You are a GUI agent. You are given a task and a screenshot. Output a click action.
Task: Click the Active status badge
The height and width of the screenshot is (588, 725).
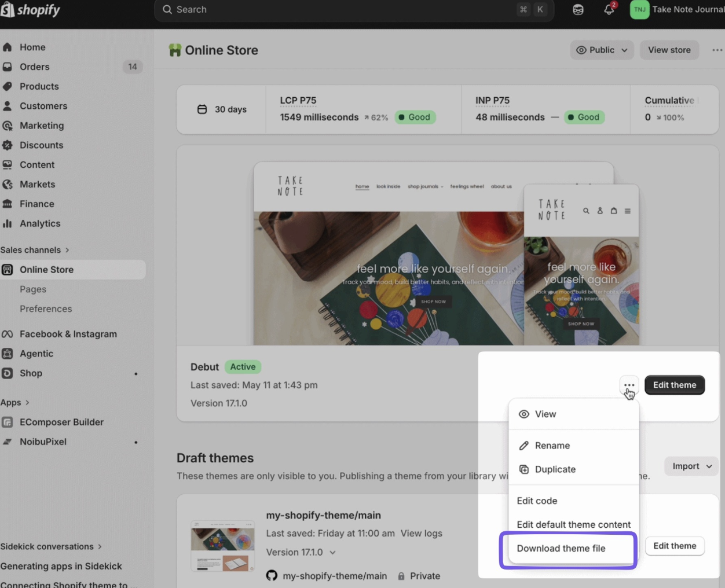coord(243,367)
